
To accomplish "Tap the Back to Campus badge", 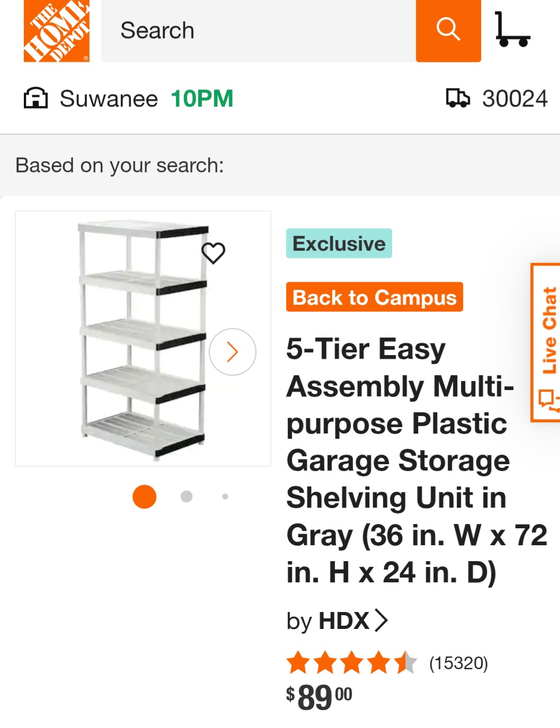I will [374, 297].
